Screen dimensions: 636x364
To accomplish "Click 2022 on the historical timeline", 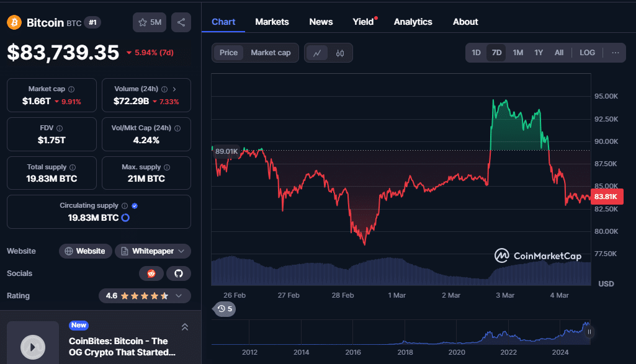I will [x=509, y=352].
